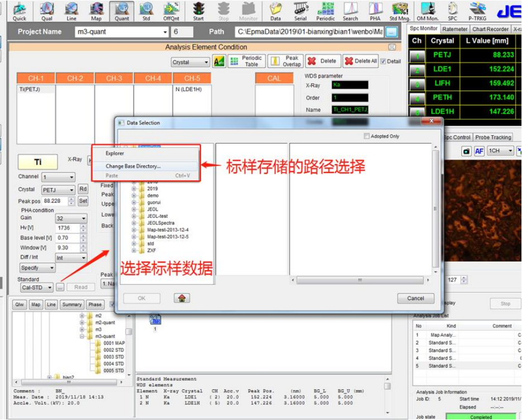
Task: Open the Std Mng. tool
Action: tap(400, 11)
